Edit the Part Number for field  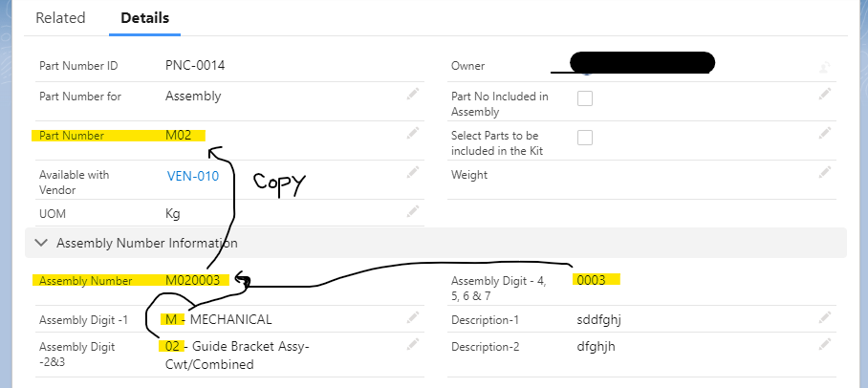pyautogui.click(x=412, y=94)
